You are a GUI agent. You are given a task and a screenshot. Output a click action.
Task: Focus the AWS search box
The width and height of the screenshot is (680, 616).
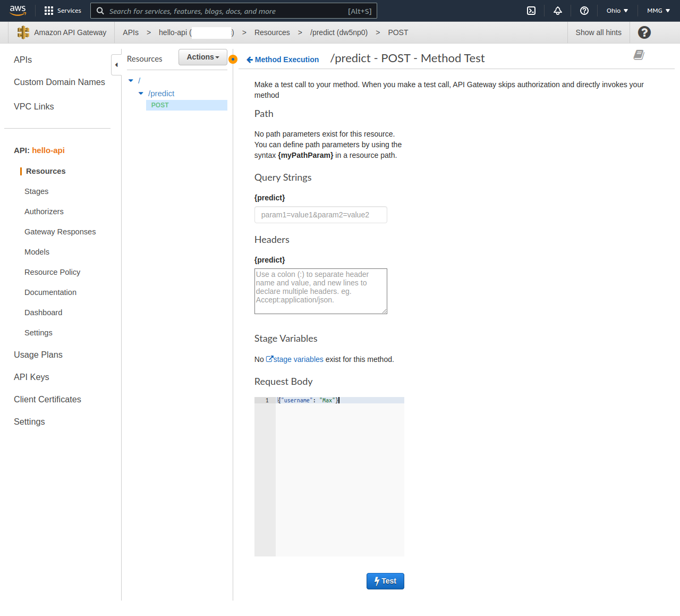pos(234,11)
